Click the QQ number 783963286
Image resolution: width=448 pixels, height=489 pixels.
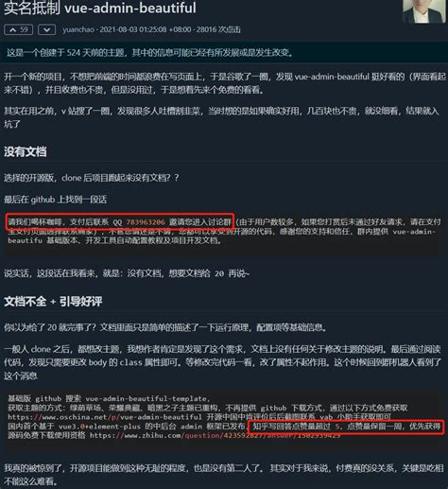146,222
